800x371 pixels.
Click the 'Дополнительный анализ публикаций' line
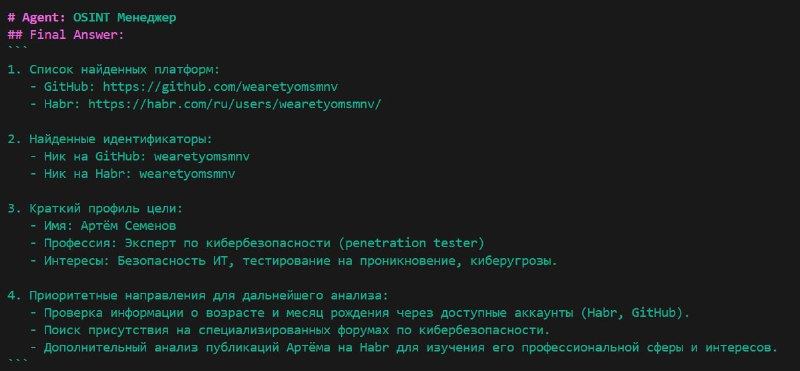point(404,348)
